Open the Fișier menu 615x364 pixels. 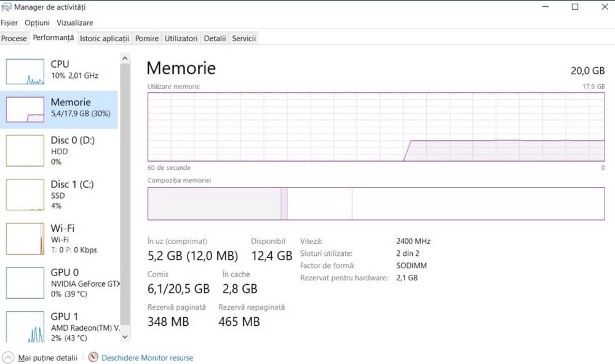click(9, 23)
